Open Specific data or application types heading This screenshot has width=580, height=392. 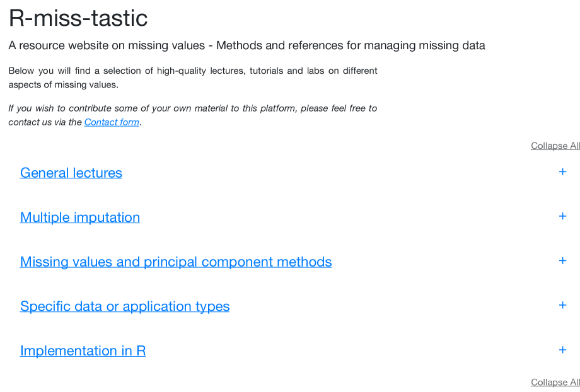point(125,306)
